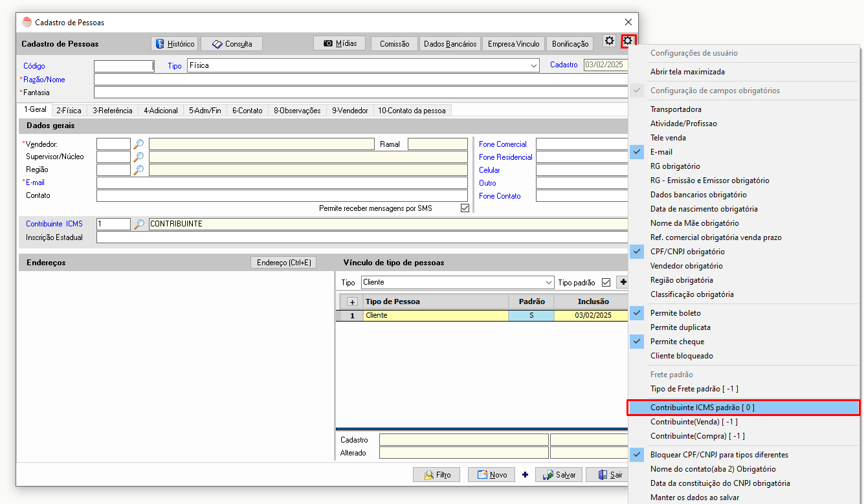Screen dimensions: 864x504
Task: Click the Consulta button
Action: [x=232, y=44]
